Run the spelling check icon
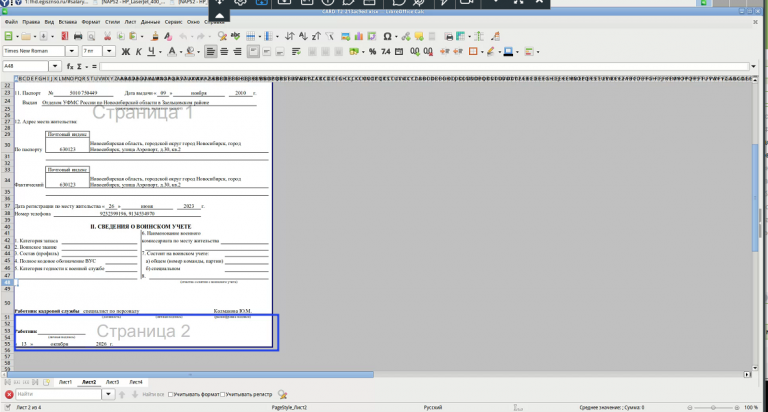Image resolution: width=768 pixels, height=412 pixels. point(236,36)
